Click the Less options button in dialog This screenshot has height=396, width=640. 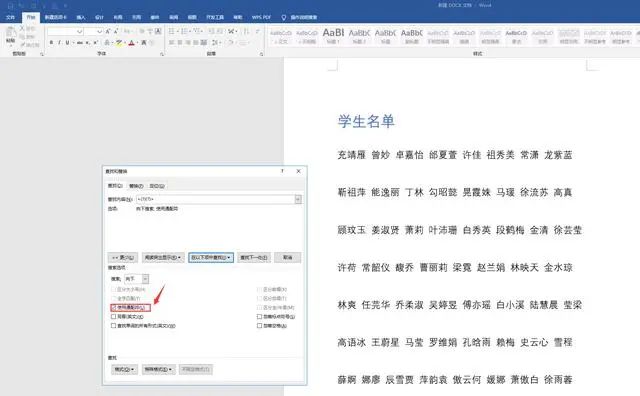coord(122,258)
